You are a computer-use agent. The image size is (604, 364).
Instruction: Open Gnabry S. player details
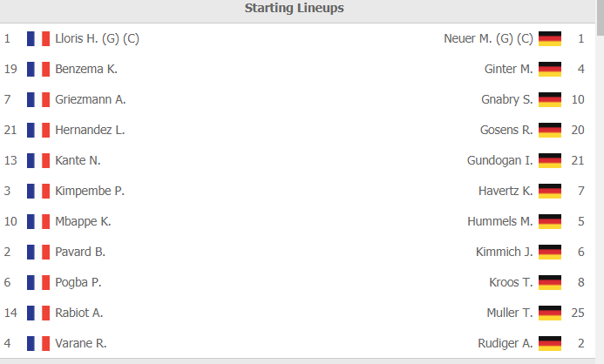click(507, 99)
